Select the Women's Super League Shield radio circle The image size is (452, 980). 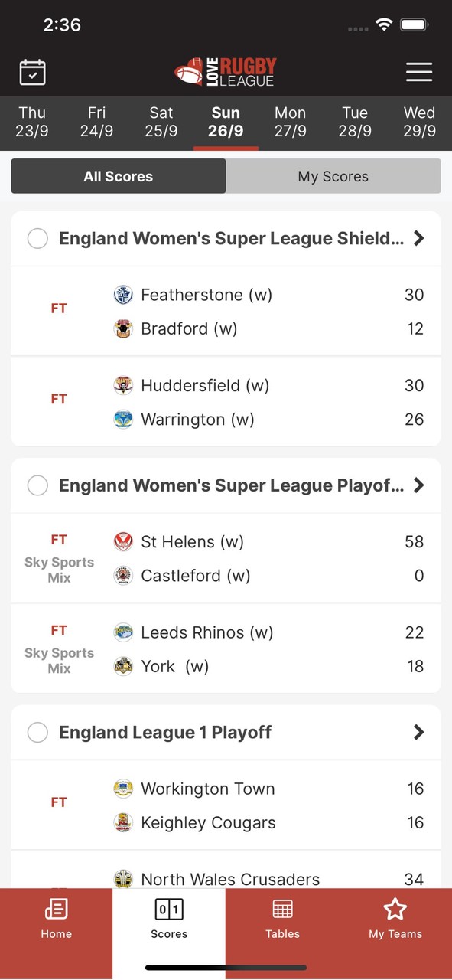37,238
